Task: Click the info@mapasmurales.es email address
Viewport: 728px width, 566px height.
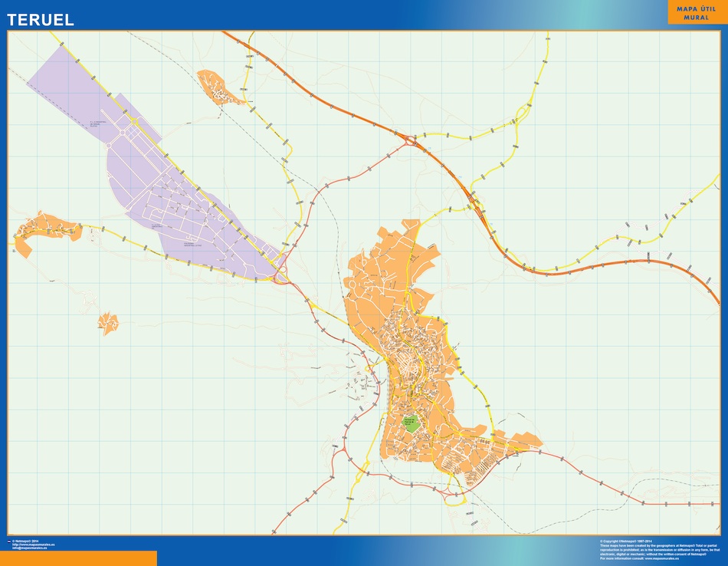Action: (x=29, y=548)
